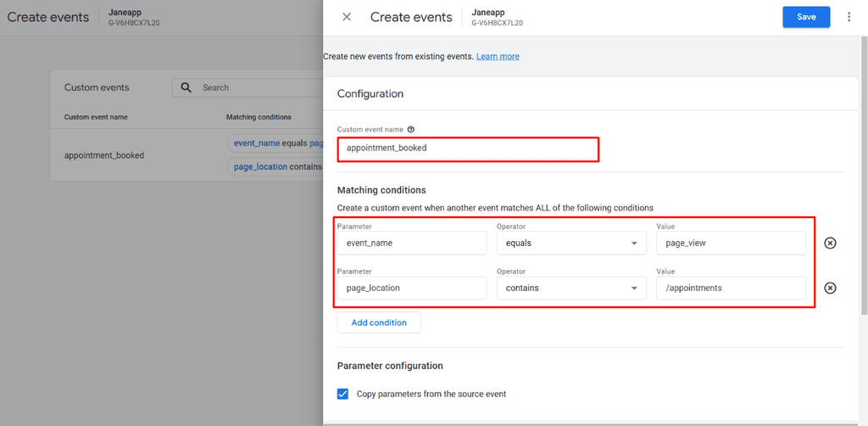Edit the appointment_booked custom event name field

click(468, 149)
